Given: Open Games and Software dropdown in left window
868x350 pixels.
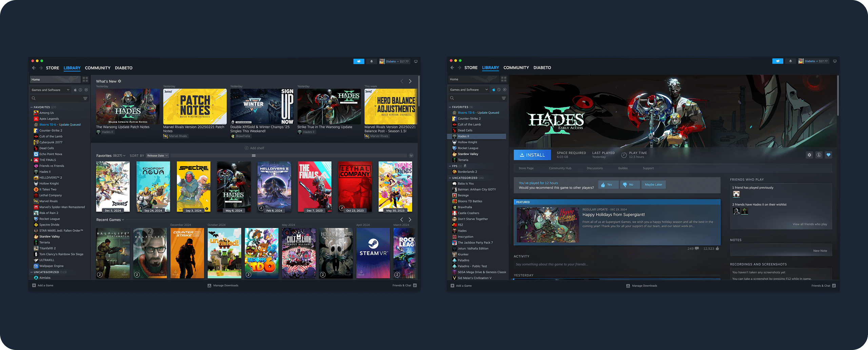Looking at the screenshot, I should [x=50, y=90].
